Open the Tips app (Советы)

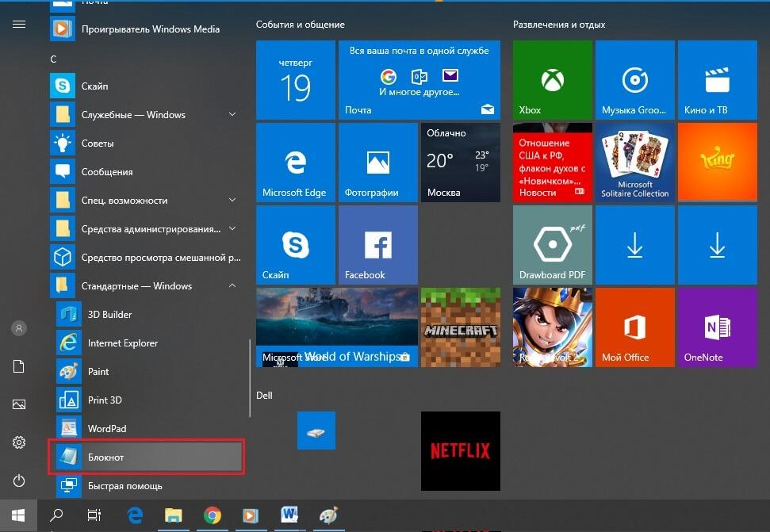pyautogui.click(x=145, y=144)
